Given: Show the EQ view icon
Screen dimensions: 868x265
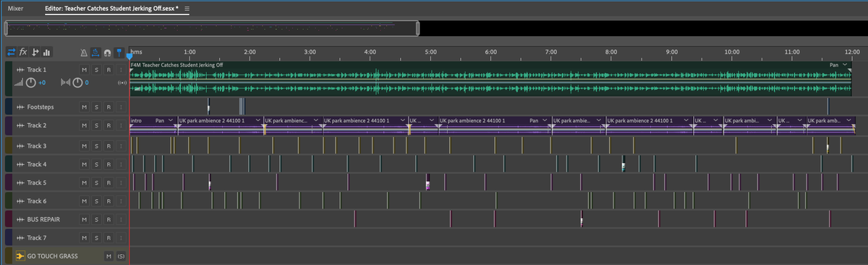Looking at the screenshot, I should tap(46, 52).
